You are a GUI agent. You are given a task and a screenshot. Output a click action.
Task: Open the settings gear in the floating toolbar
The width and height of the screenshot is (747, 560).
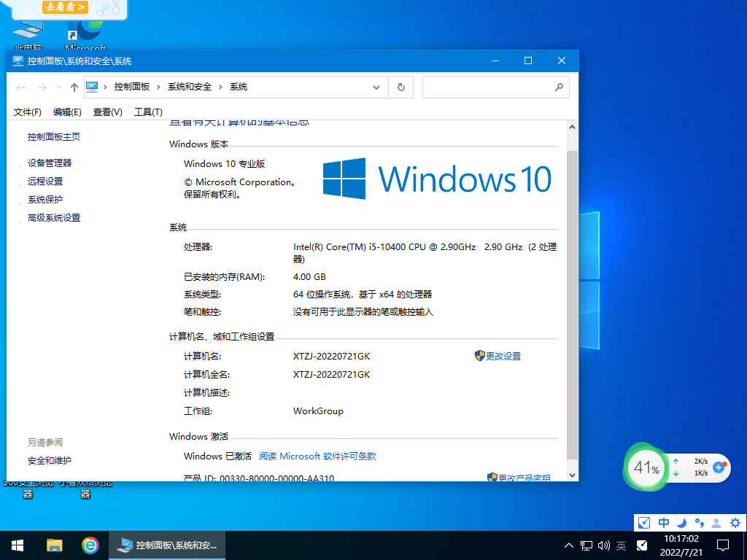(x=735, y=523)
